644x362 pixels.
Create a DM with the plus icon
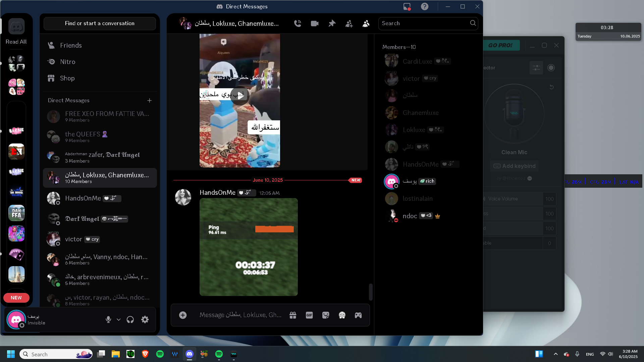(150, 101)
